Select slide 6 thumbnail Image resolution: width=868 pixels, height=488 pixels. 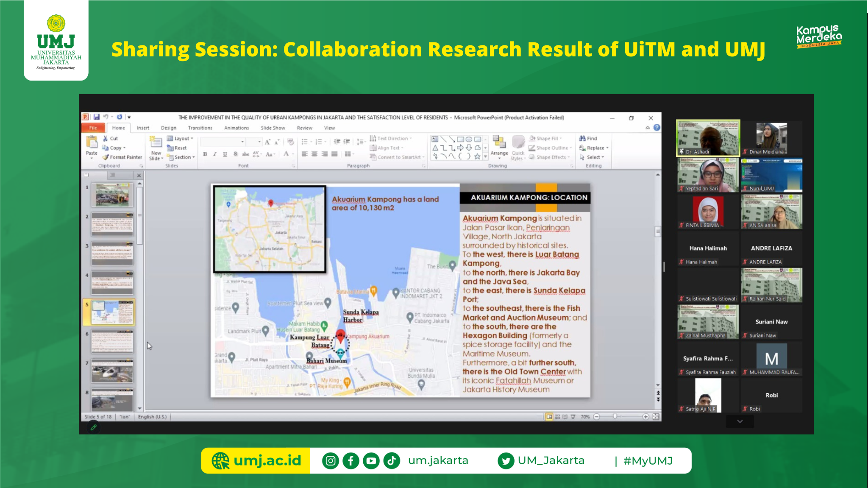pyautogui.click(x=112, y=342)
